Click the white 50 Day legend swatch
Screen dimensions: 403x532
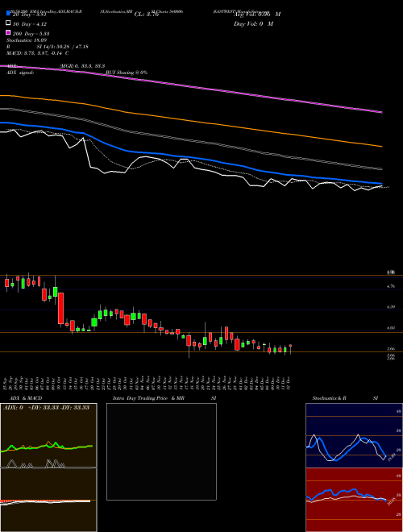pos(9,23)
